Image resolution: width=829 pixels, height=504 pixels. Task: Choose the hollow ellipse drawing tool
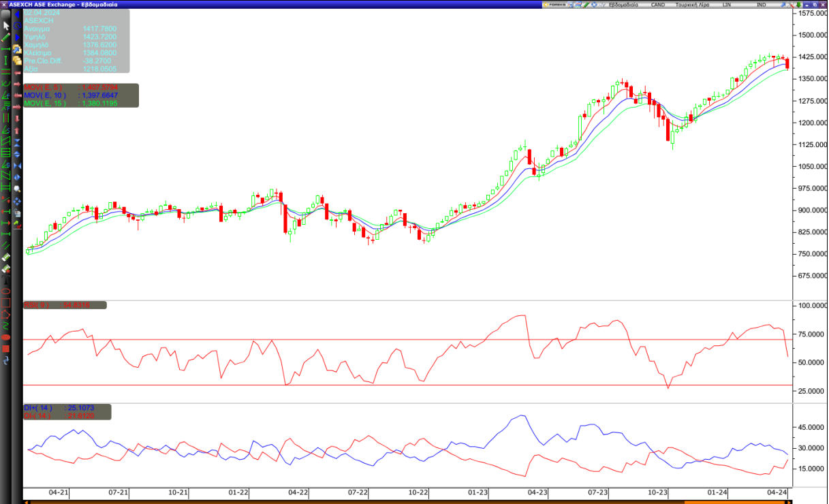coord(6,291)
